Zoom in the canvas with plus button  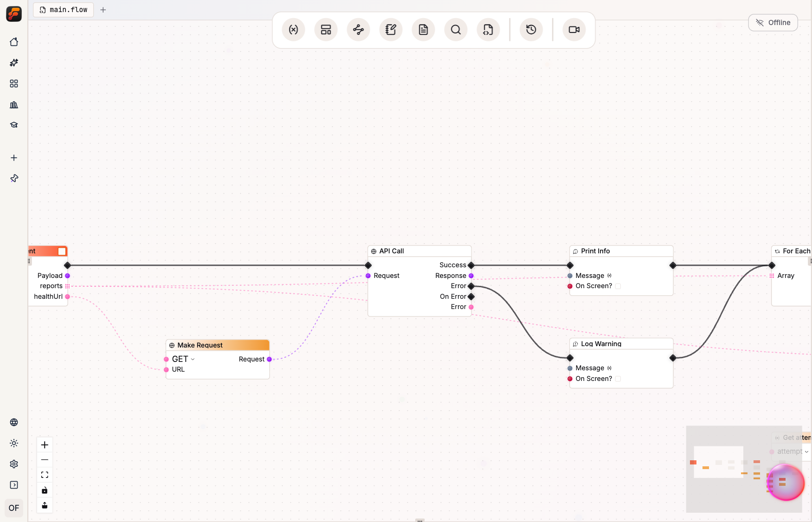(x=45, y=445)
